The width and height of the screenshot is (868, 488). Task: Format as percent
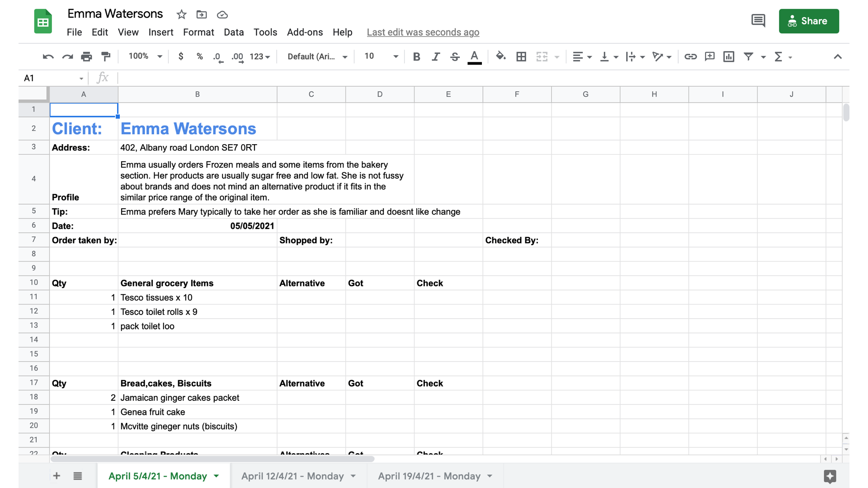(x=199, y=56)
